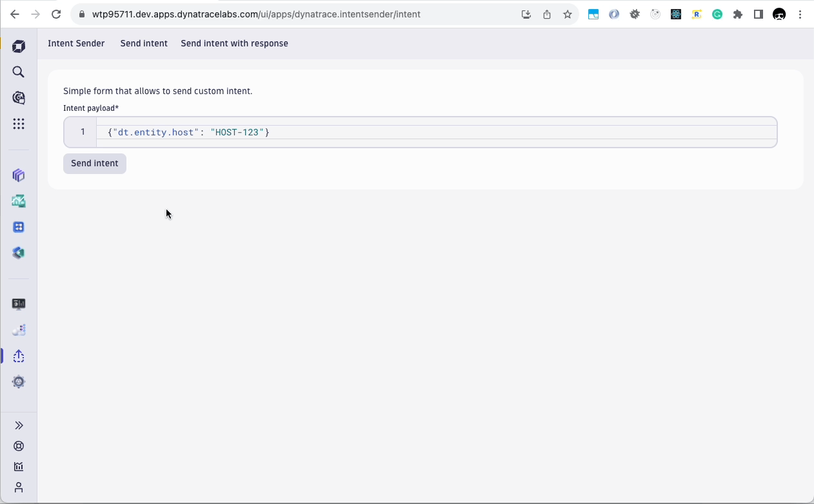Open search from the sidebar magnifier

[x=19, y=72]
